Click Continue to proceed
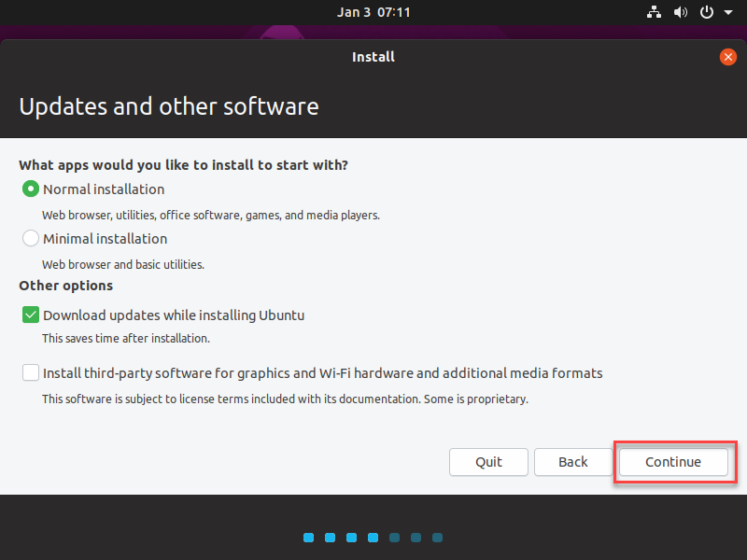747x560 pixels. coord(673,462)
